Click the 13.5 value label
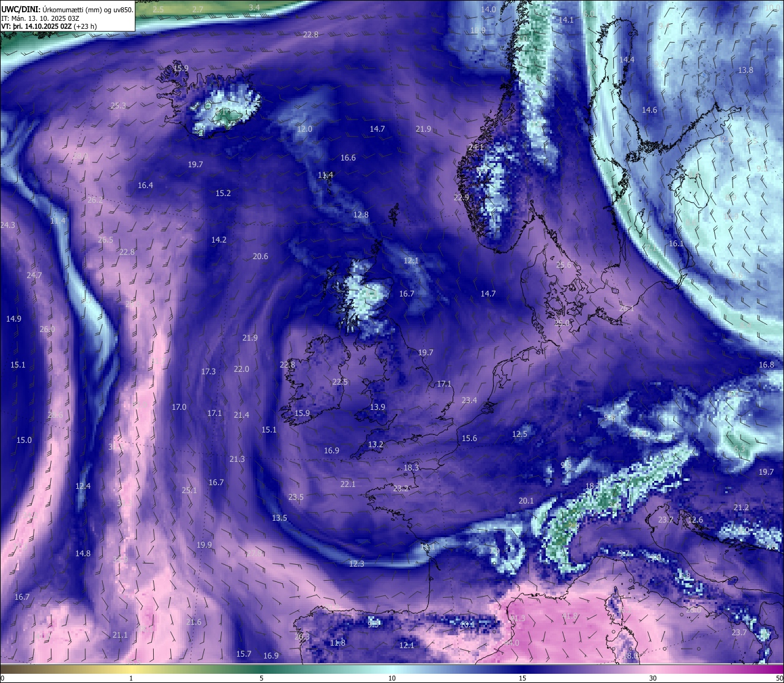The width and height of the screenshot is (784, 683). [279, 518]
